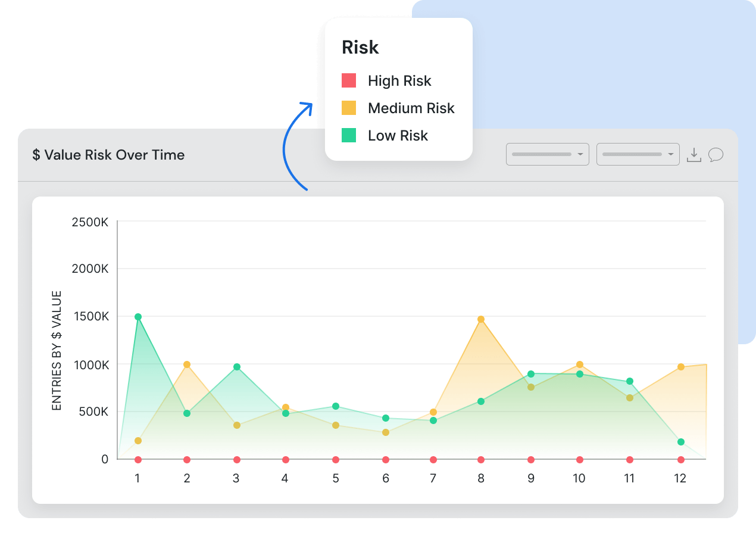The width and height of the screenshot is (756, 536).
Task: Click the Medium Risk yellow legend swatch
Action: [x=349, y=108]
